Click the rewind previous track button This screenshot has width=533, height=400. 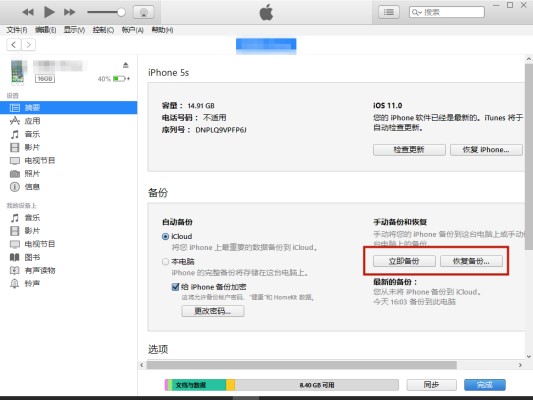28,12
